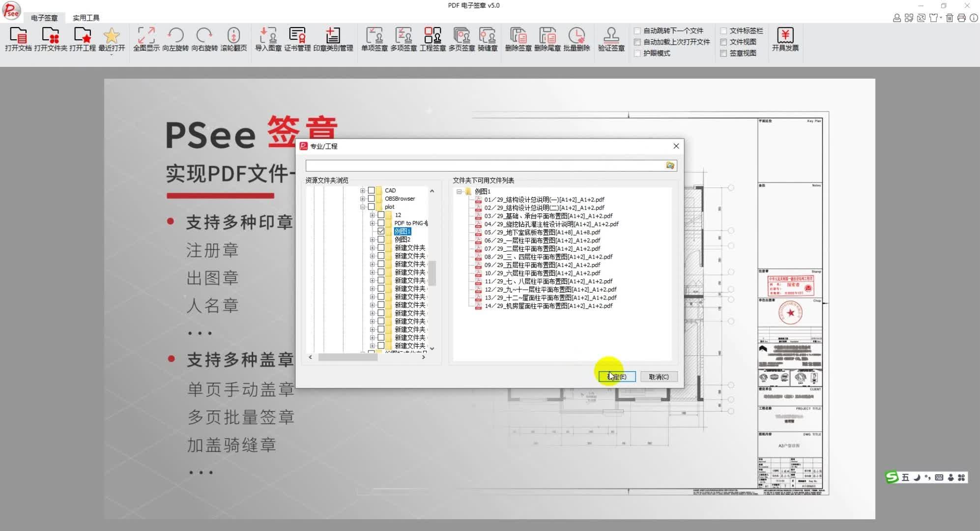Click folder tree scroll-right arrow
The height and width of the screenshot is (531, 980).
coord(424,357)
